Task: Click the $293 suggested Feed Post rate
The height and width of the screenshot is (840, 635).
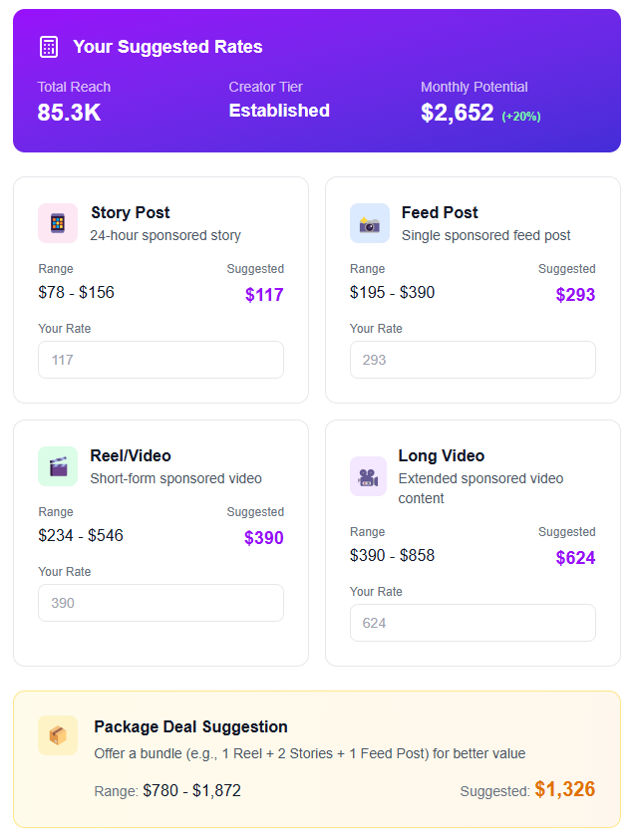Action: pos(575,295)
